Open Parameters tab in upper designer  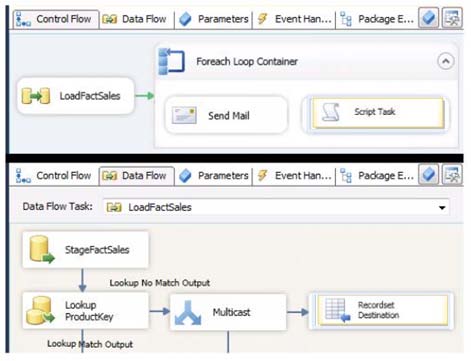pos(213,19)
